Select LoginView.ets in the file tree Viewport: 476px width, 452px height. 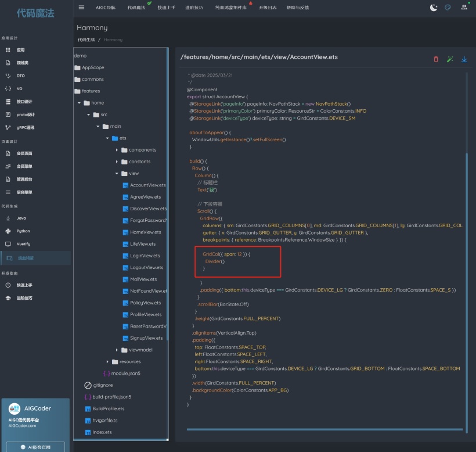(145, 256)
